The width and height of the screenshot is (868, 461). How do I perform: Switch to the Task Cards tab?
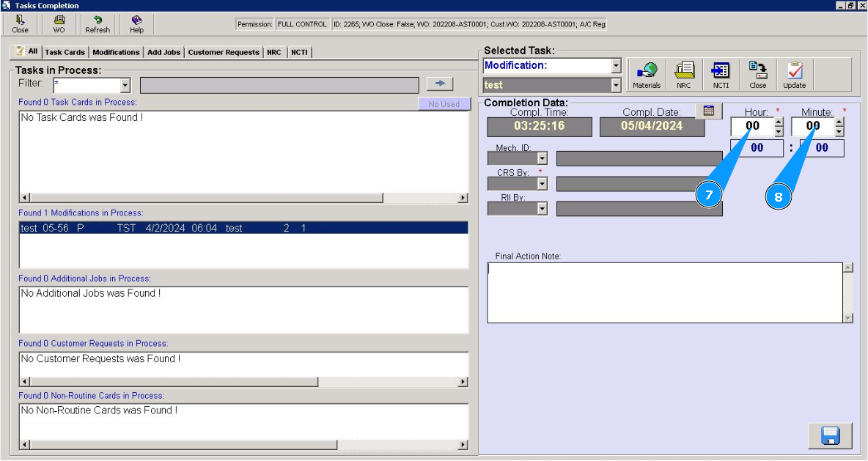[x=65, y=52]
